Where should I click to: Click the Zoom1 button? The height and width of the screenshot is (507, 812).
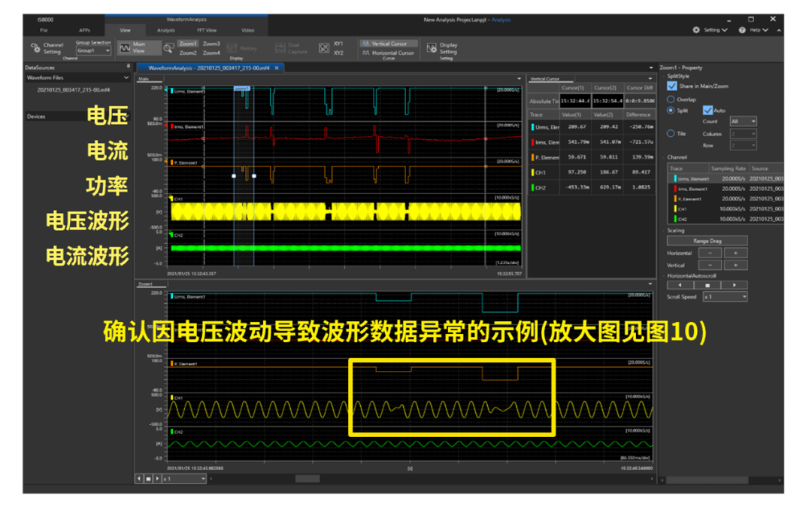tap(187, 44)
